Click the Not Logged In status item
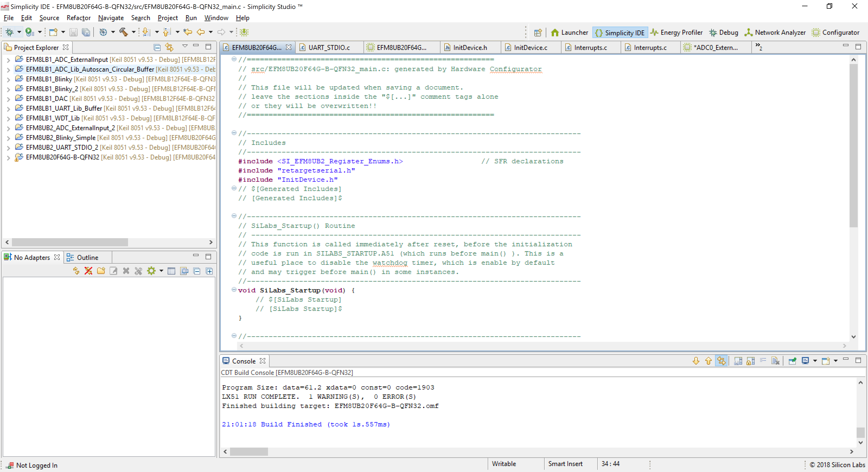Viewport: 868px width, 472px height. pos(36,465)
